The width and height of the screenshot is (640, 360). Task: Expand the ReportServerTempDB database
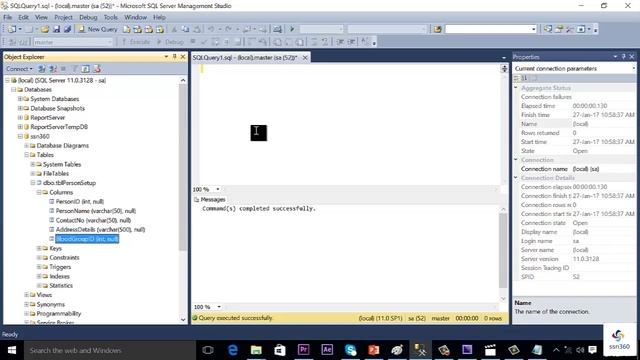[20, 127]
